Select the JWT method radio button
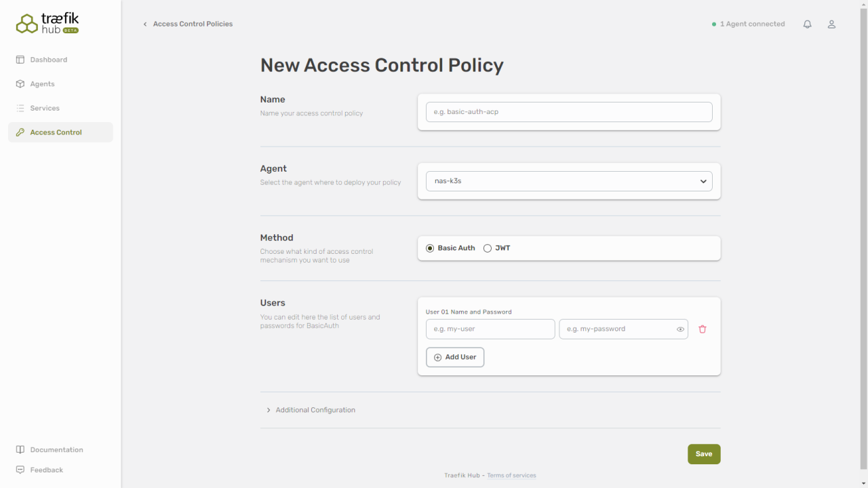868x488 pixels. pos(488,248)
